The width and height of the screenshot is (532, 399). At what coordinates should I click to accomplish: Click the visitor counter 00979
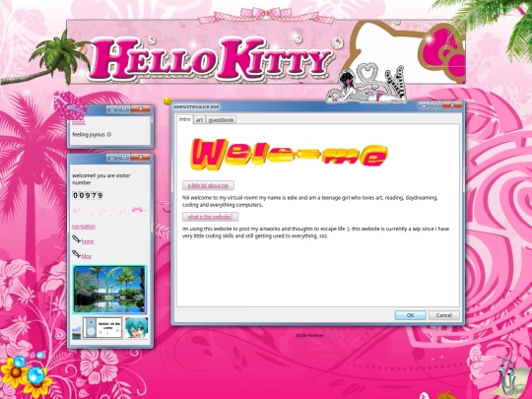[x=88, y=195]
